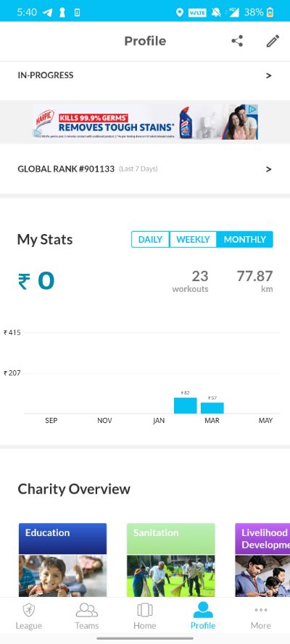Tap the ₹82 February bar in chart

(186, 406)
